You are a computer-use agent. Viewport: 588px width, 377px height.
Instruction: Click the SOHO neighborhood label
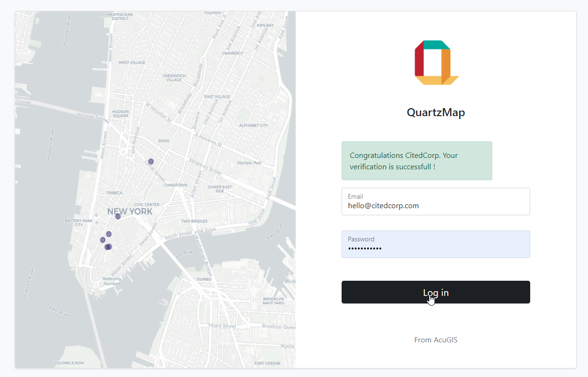coord(163,141)
